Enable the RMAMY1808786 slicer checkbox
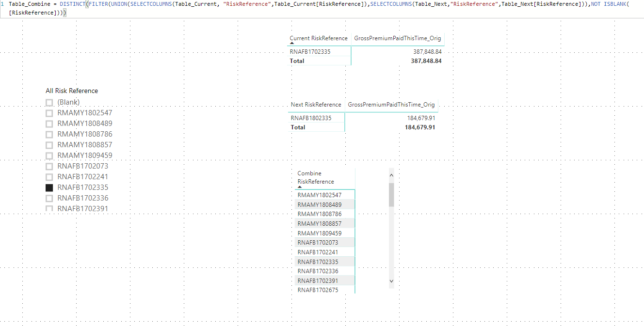 (49, 135)
